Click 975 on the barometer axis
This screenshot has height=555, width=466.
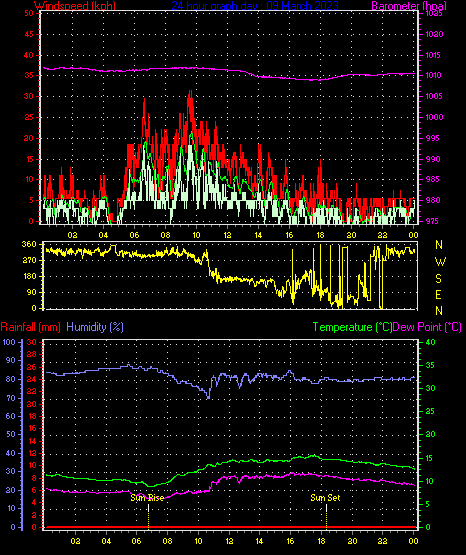432,221
